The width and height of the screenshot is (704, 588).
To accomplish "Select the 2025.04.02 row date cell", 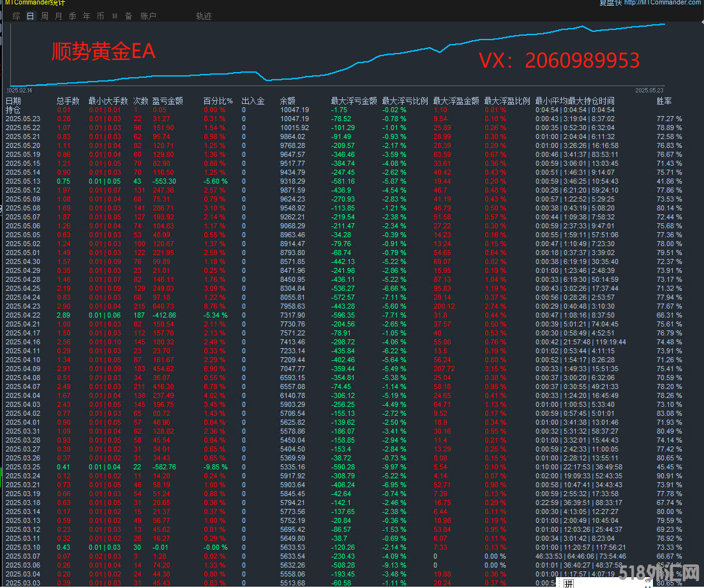I will (x=23, y=413).
